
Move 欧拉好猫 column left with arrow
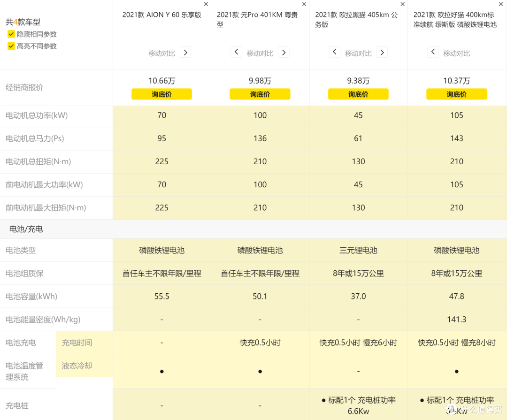click(433, 52)
